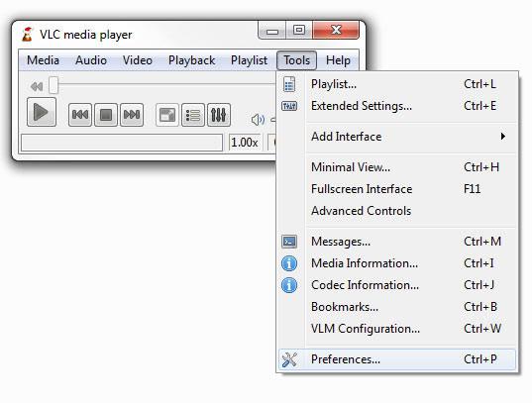Stop playback button
This screenshot has width=532, height=403.
pos(106,115)
